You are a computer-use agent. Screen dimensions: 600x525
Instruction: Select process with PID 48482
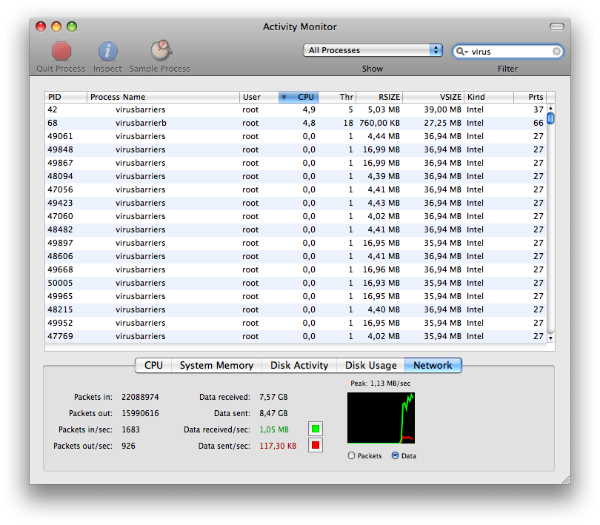click(295, 230)
